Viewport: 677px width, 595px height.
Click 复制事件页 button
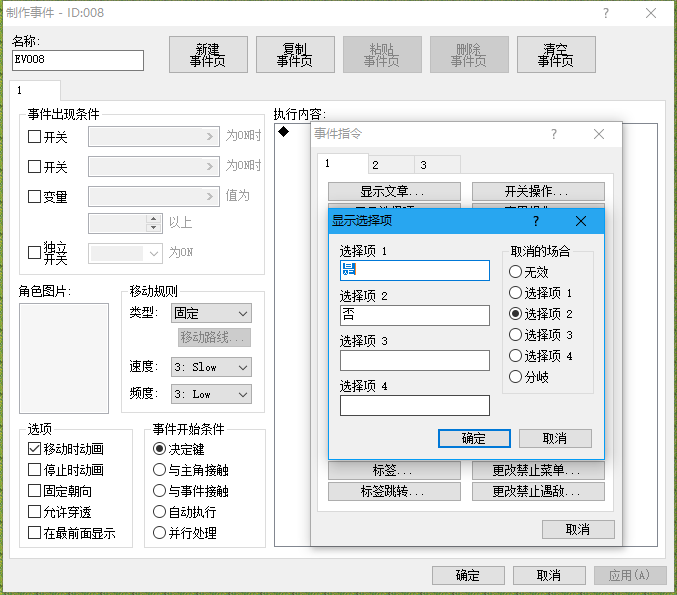295,54
